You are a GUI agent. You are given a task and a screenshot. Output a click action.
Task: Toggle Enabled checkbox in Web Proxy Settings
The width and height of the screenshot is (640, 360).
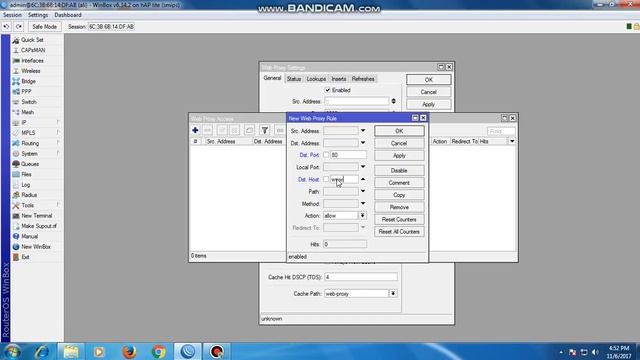(x=328, y=90)
